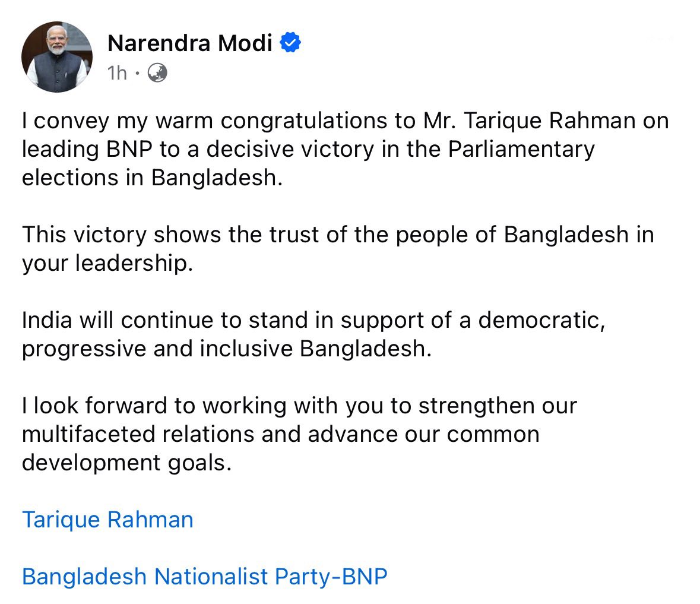Click the Narendra Modi page name
This screenshot has height=604, width=700.
(x=189, y=43)
